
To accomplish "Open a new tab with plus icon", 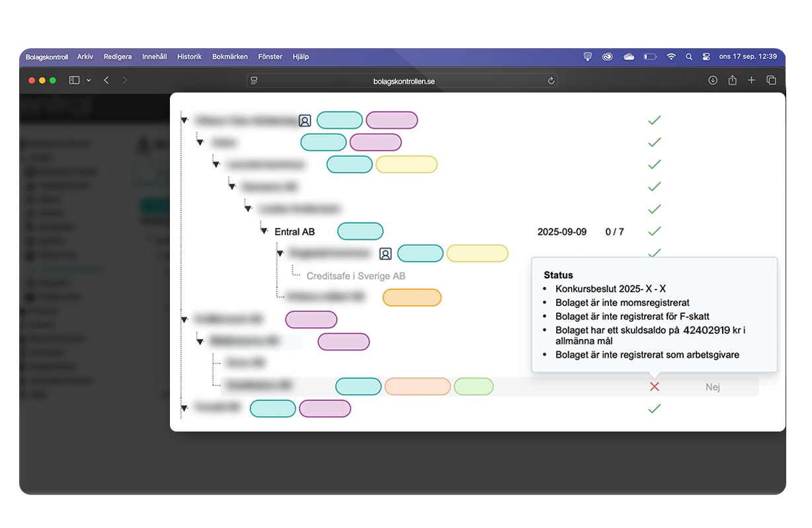I will pyautogui.click(x=751, y=81).
